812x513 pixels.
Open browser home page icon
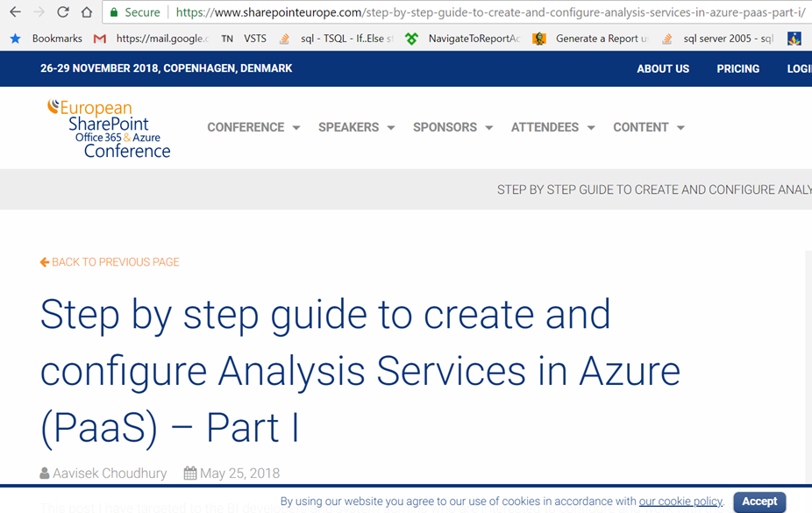(87, 12)
